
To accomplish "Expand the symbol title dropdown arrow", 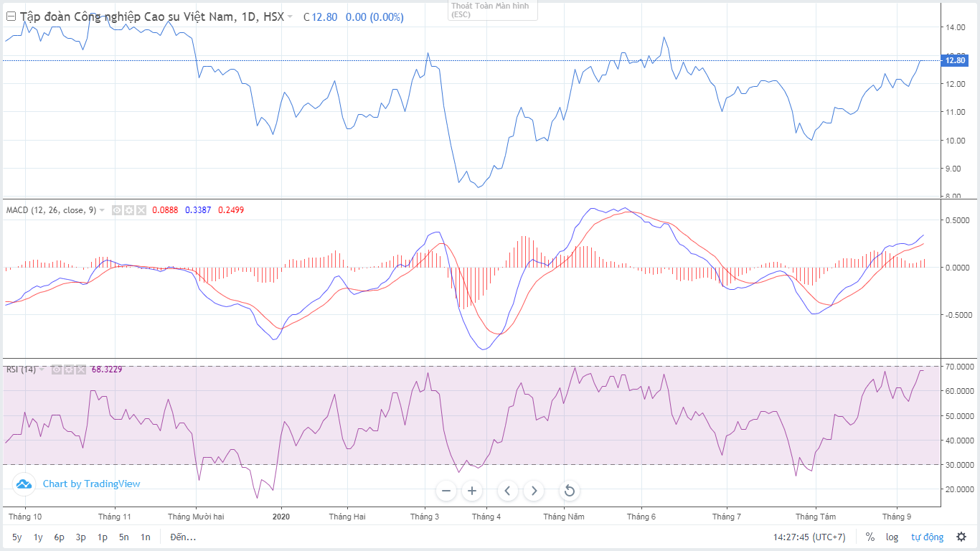I will [x=290, y=17].
